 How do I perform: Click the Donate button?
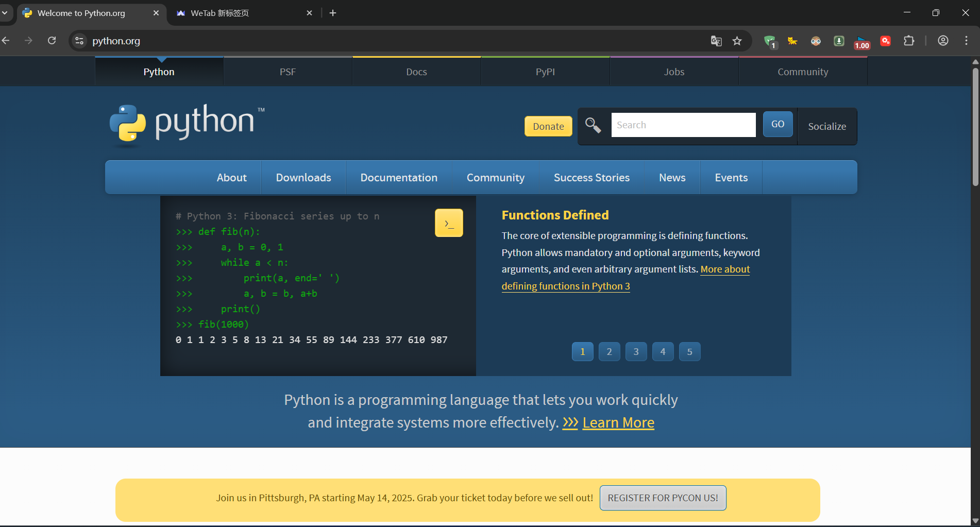point(548,126)
